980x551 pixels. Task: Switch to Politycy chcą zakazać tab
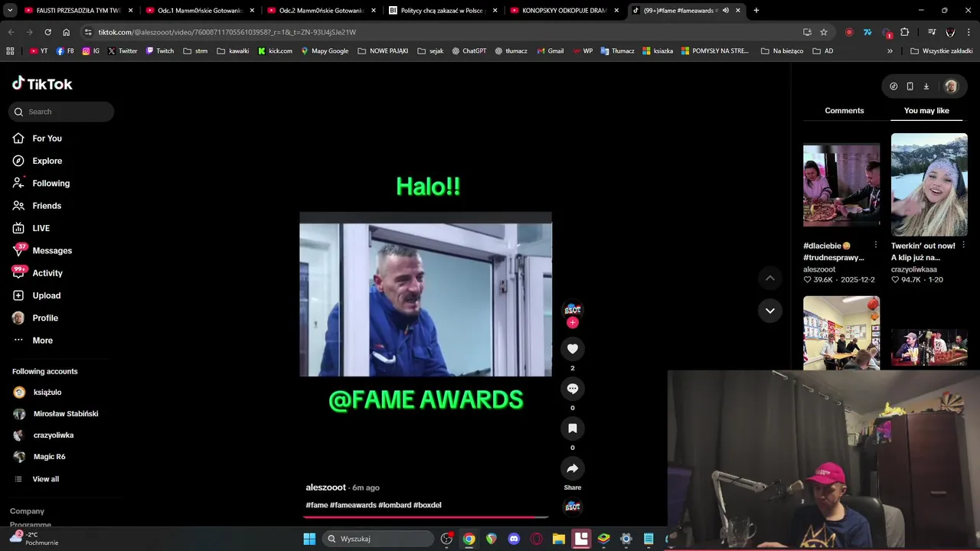tap(443, 11)
